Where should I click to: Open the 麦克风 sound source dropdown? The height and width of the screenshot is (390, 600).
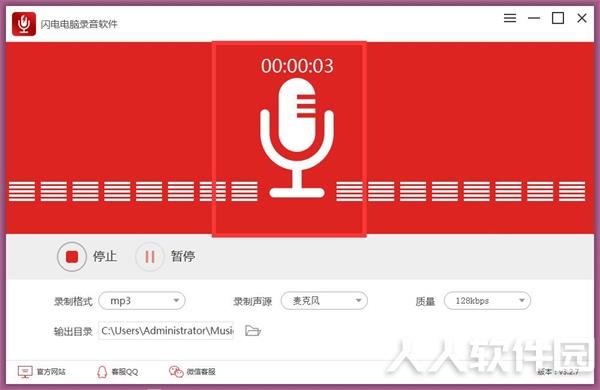click(324, 301)
